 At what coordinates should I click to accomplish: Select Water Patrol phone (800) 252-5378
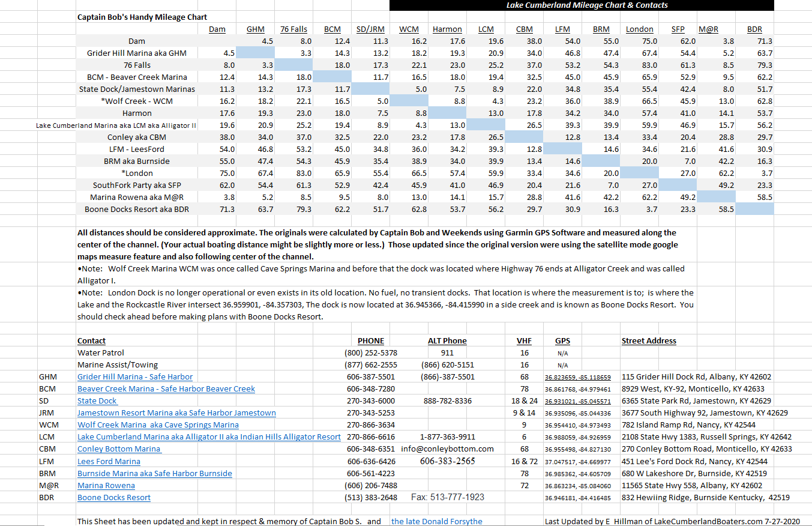click(371, 353)
